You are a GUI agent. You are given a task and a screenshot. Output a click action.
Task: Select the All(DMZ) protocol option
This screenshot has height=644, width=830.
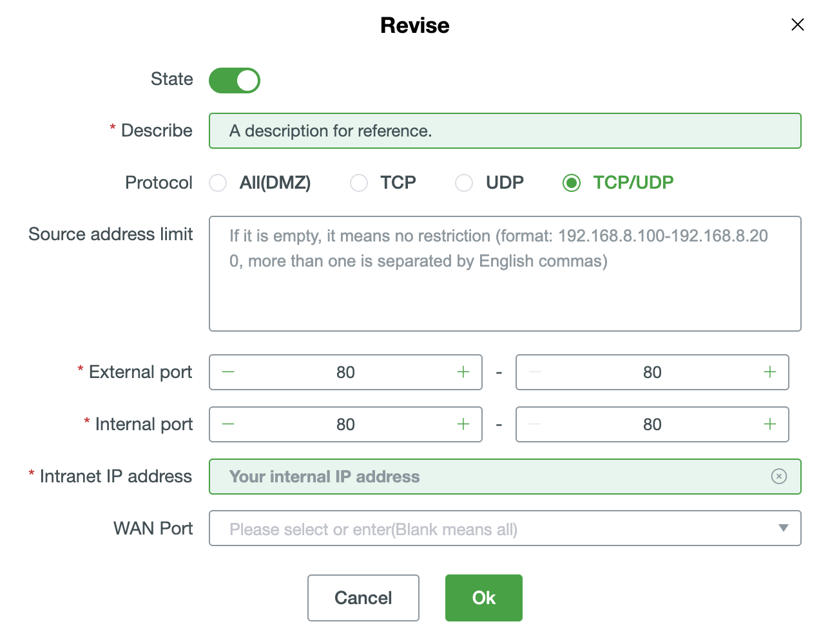tap(218, 183)
